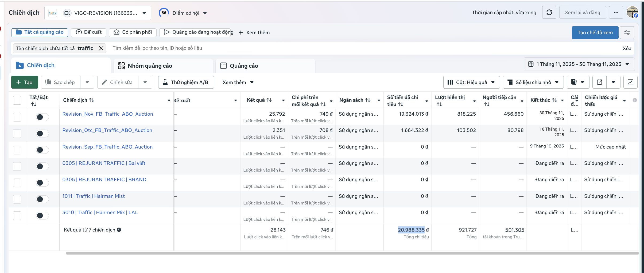644x273 pixels.
Task: Click the green Tạo button
Action: pos(25,82)
